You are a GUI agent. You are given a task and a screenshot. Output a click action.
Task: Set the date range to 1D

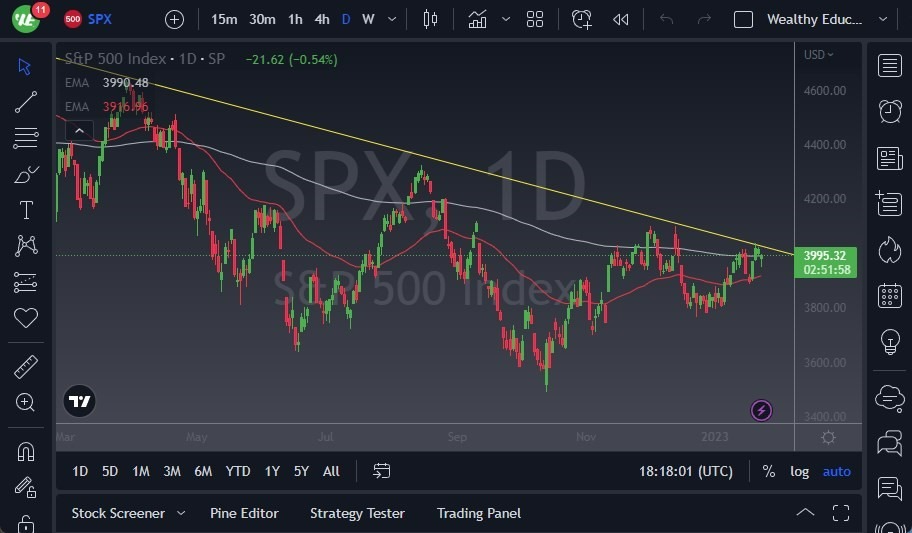click(x=80, y=471)
